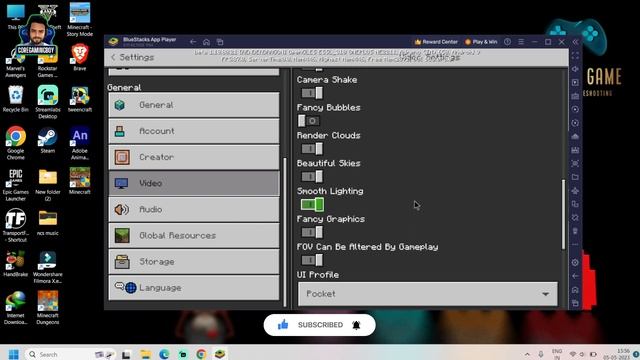Open the Windows Start menu
Viewport: 640px width, 360px height.
[13, 354]
